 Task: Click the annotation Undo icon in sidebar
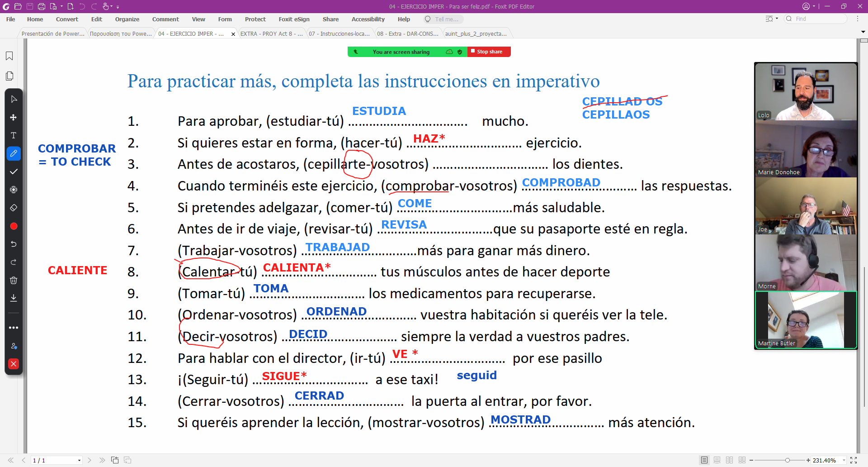pos(14,244)
